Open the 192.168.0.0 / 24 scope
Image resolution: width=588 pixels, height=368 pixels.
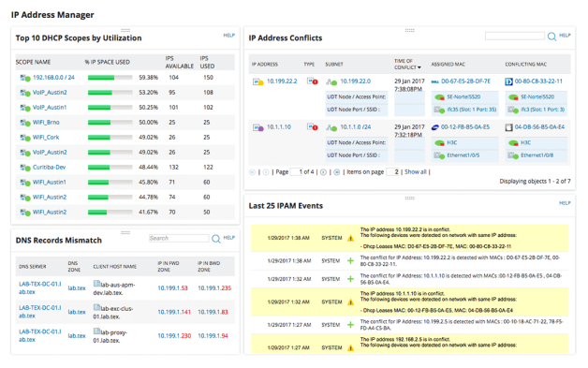tap(53, 78)
